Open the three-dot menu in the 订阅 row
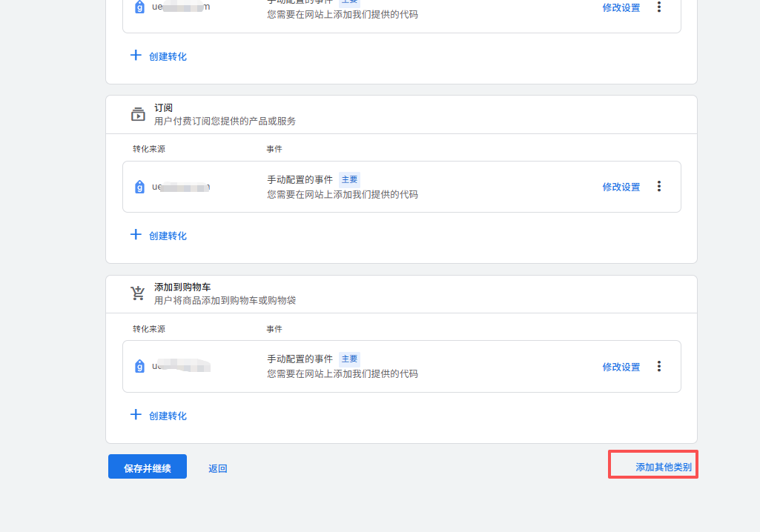Image resolution: width=760 pixels, height=532 pixels. (x=658, y=187)
